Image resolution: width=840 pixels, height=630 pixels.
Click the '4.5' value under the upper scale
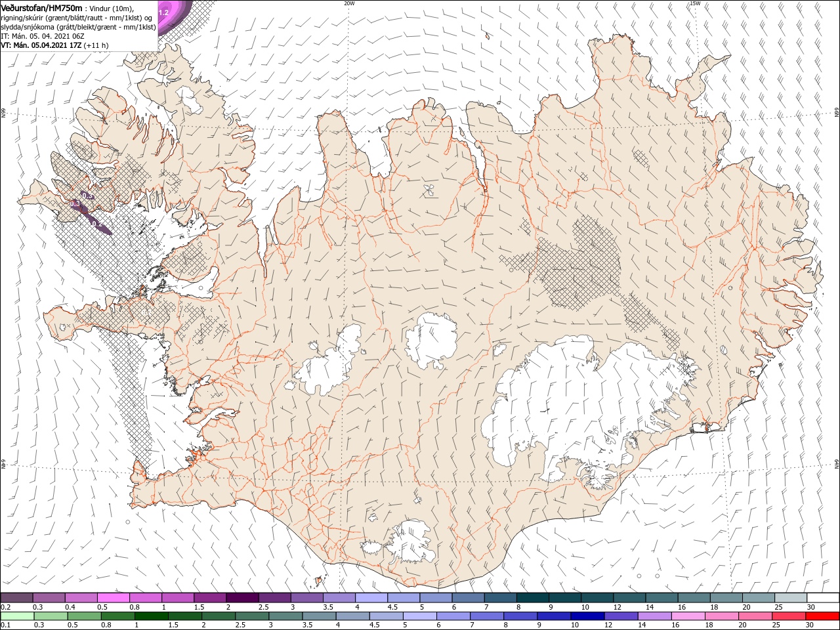392,607
